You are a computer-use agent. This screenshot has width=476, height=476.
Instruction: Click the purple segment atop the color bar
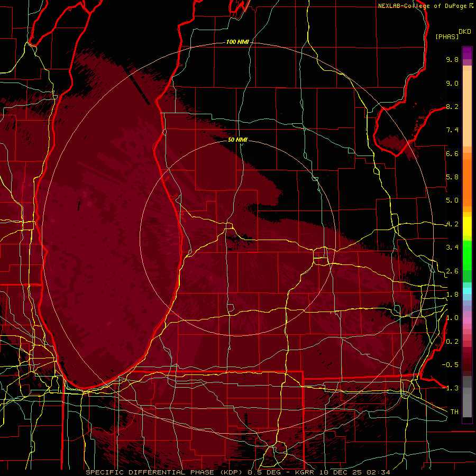click(x=467, y=53)
